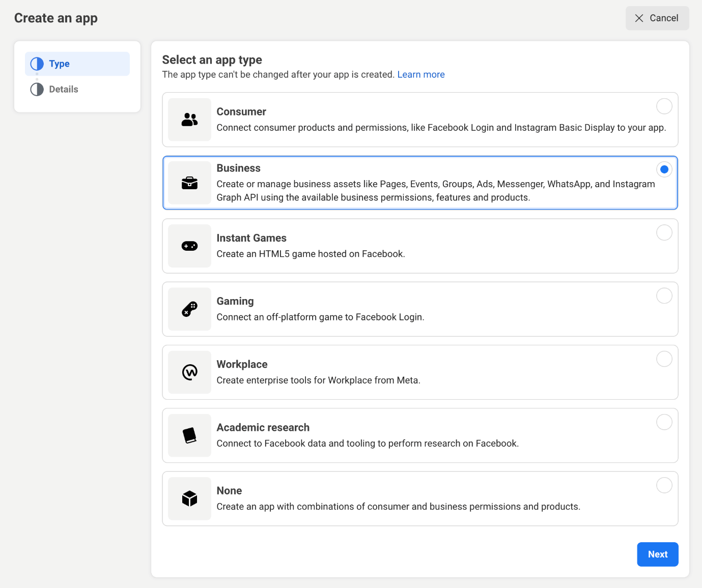Click the Gaming joystick icon
This screenshot has width=702, height=588.
pos(189,309)
